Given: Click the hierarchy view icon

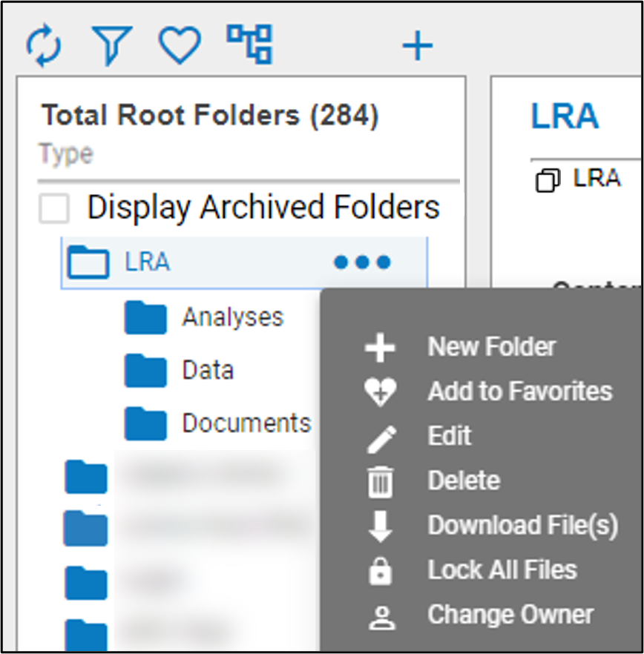Looking at the screenshot, I should click(250, 44).
